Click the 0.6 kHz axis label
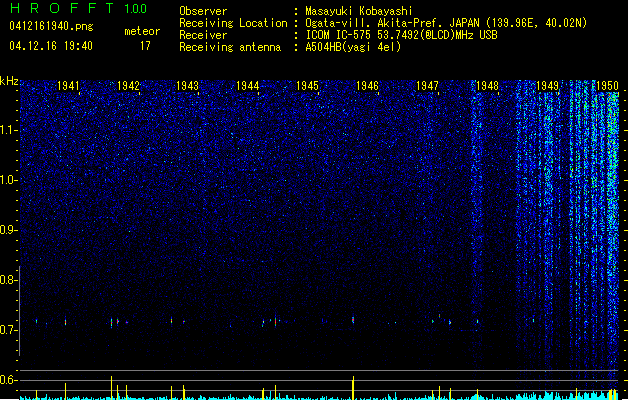 click(7, 380)
